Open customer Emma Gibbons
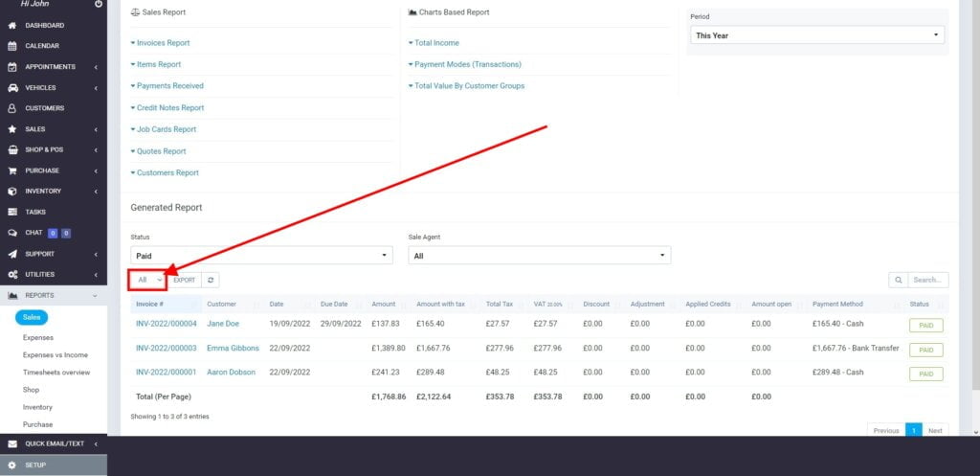Viewport: 980px width, 476px height. (233, 348)
